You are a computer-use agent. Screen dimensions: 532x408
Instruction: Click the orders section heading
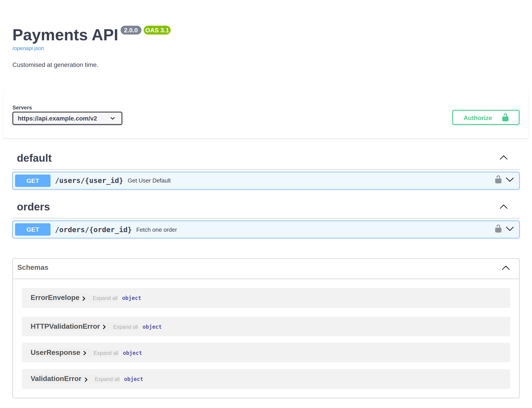pyautogui.click(x=33, y=207)
